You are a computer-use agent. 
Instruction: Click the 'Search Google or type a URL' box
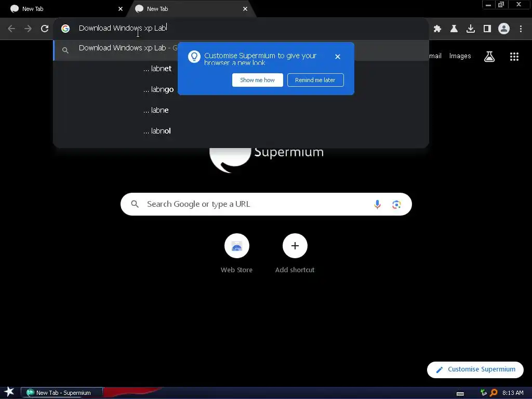(x=266, y=204)
